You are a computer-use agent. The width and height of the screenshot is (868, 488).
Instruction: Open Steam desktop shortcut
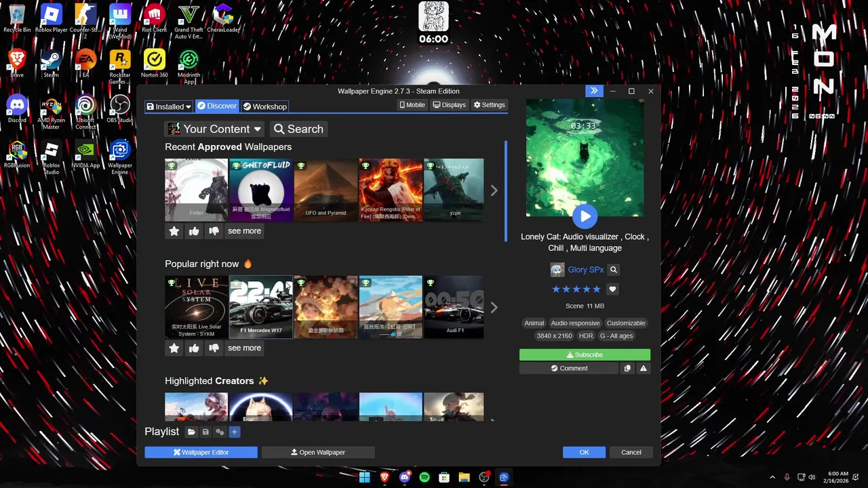click(x=51, y=63)
